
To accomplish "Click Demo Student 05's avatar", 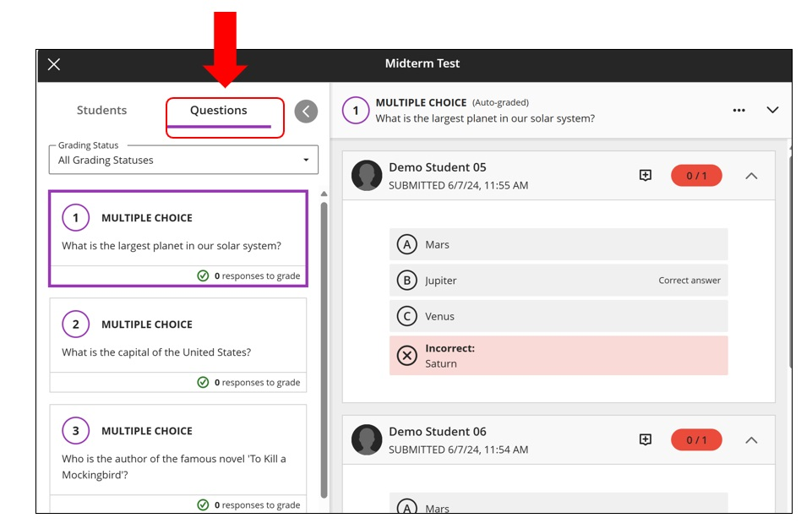I will (x=367, y=175).
